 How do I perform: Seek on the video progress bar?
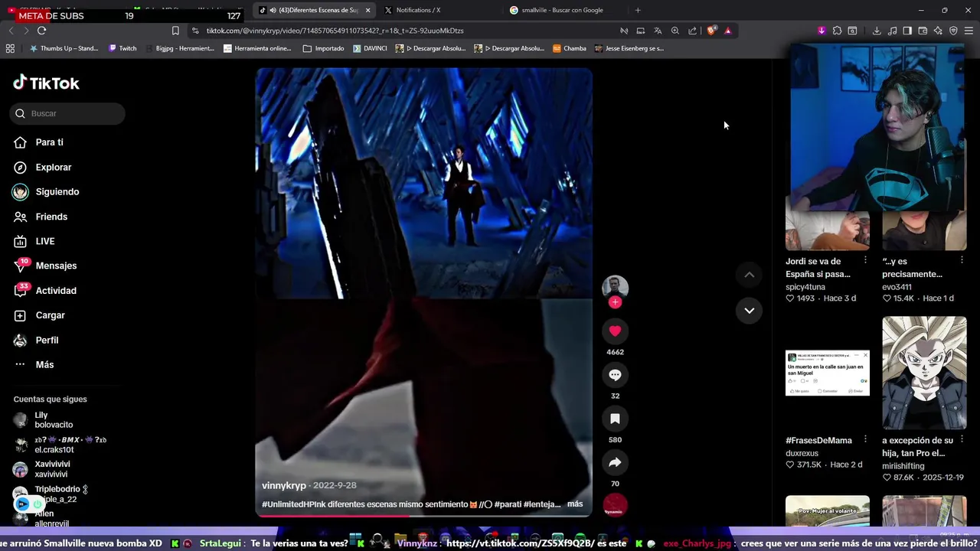[423, 515]
